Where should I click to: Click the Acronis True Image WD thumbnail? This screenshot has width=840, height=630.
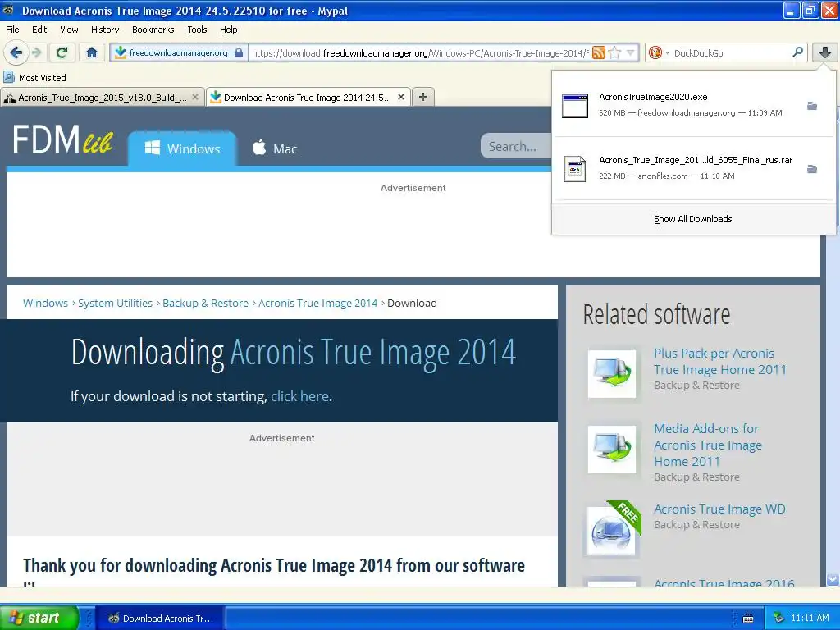612,531
